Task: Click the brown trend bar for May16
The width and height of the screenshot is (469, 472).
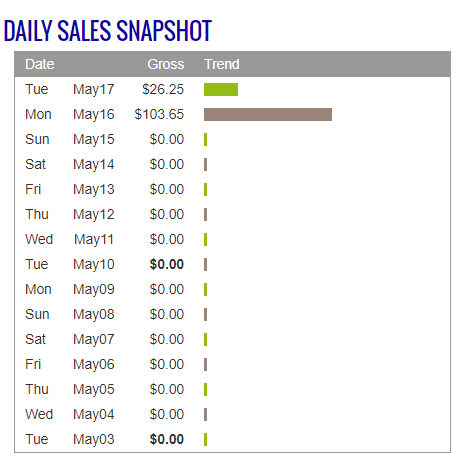Action: pos(268,114)
